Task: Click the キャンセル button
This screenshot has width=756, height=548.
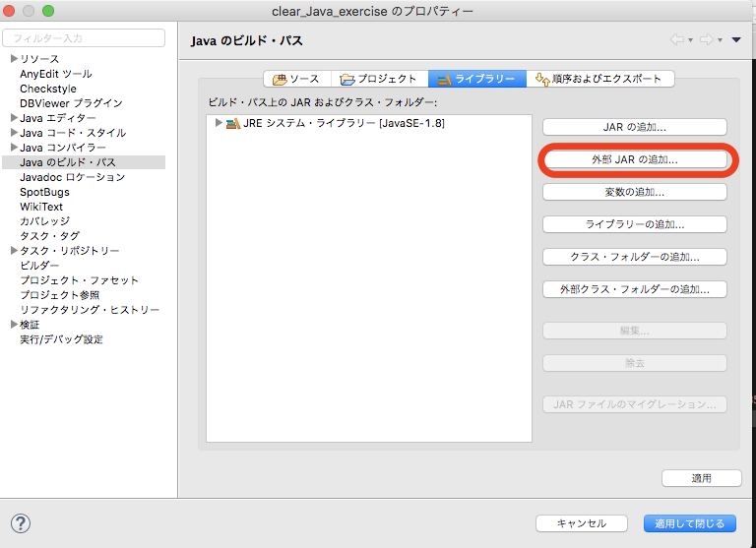Action: coord(582,523)
